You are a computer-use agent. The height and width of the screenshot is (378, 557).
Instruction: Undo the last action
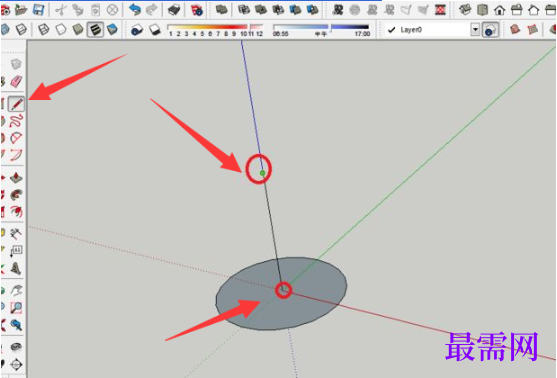pos(135,10)
